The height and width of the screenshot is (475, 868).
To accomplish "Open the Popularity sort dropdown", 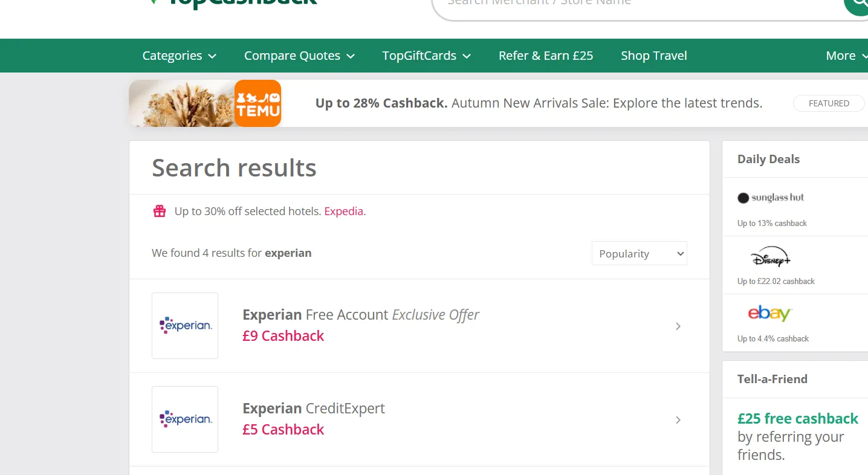I will 639,254.
